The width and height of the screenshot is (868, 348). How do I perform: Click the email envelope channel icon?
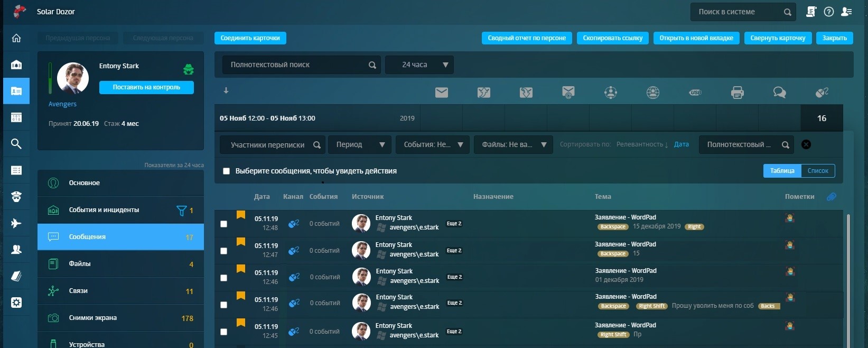point(441,93)
